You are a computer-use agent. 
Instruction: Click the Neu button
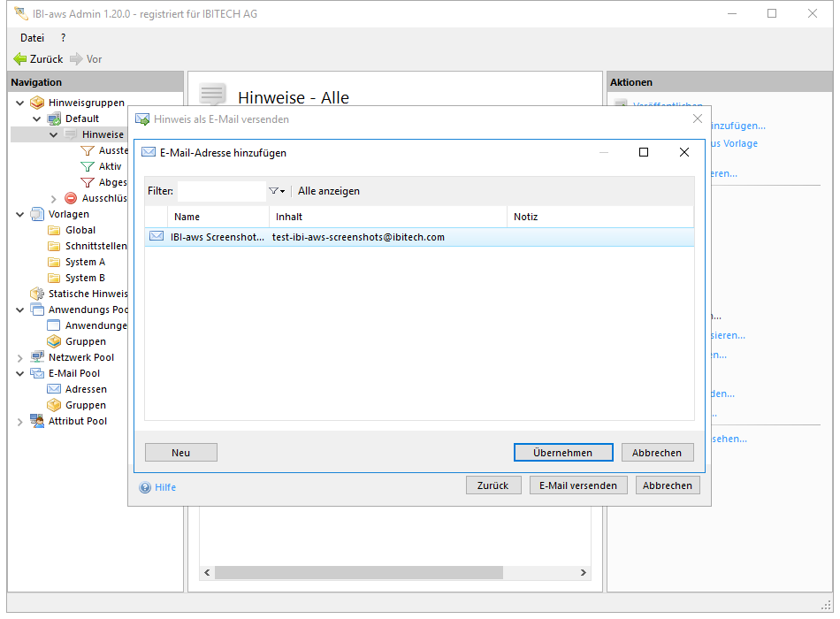pyautogui.click(x=180, y=452)
